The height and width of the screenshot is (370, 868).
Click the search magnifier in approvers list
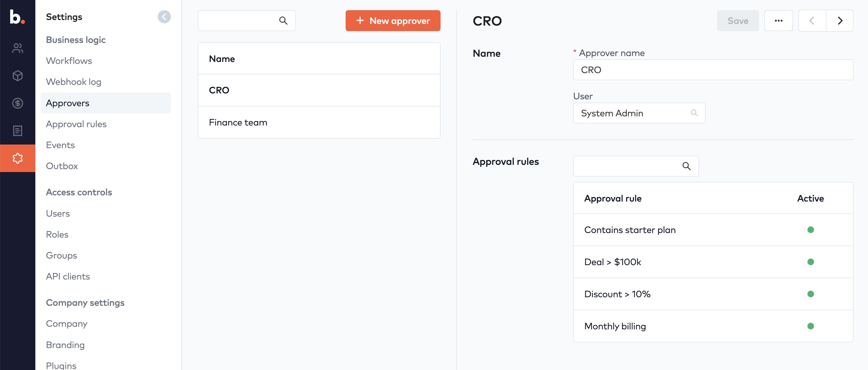[x=283, y=21]
